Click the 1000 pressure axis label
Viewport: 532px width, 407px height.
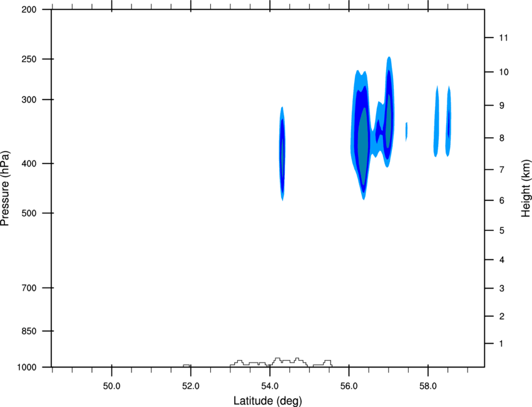coord(27,368)
